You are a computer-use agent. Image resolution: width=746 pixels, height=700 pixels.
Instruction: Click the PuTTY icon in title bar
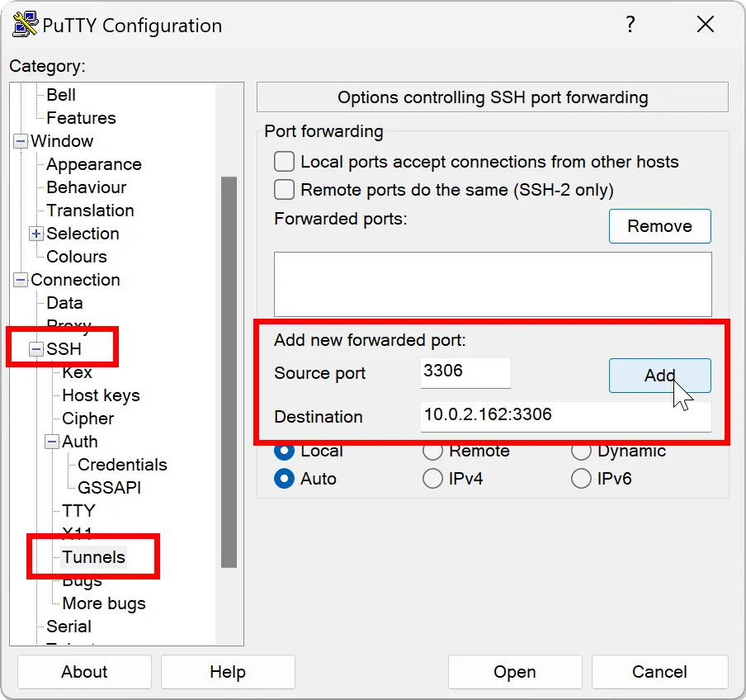pos(25,25)
